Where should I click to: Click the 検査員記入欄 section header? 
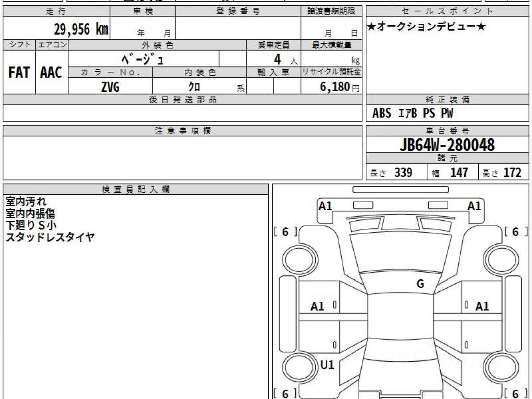pyautogui.click(x=135, y=189)
